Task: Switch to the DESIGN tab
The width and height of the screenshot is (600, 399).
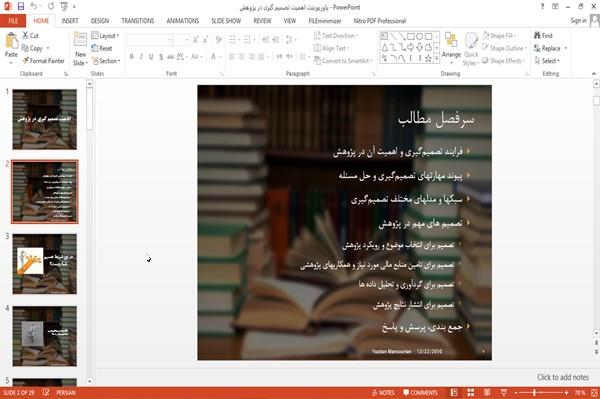Action: pyautogui.click(x=100, y=21)
